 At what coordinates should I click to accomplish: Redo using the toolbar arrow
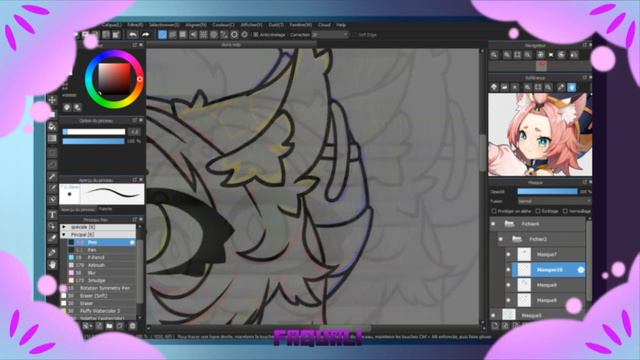click(145, 35)
